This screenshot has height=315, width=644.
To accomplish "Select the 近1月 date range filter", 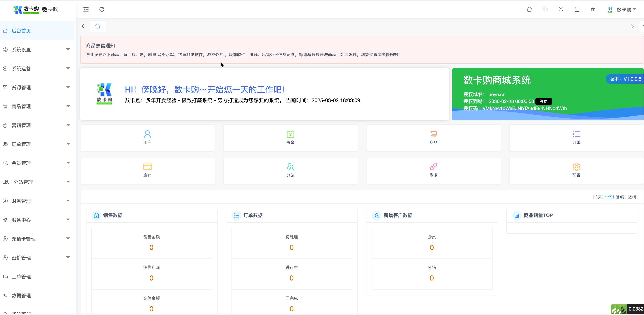I will click(x=632, y=197).
